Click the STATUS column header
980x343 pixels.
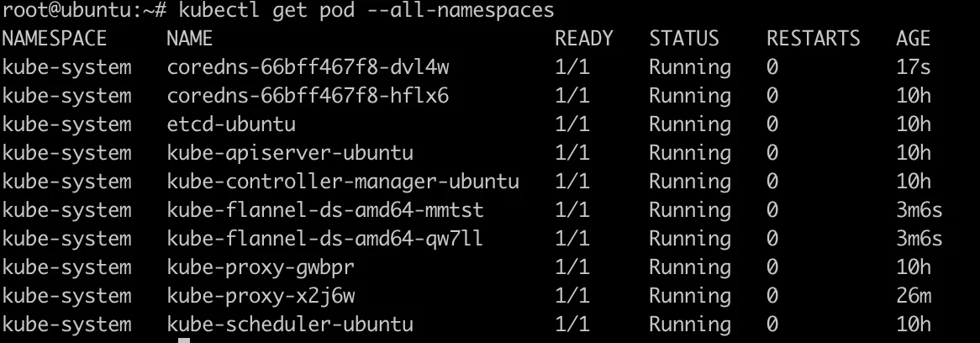pos(684,39)
